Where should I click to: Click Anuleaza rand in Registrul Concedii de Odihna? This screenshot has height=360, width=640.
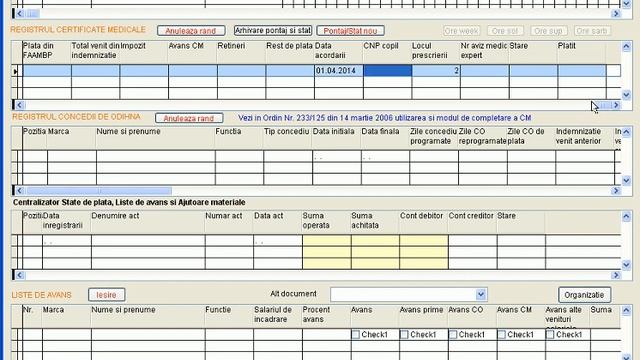coord(189,118)
